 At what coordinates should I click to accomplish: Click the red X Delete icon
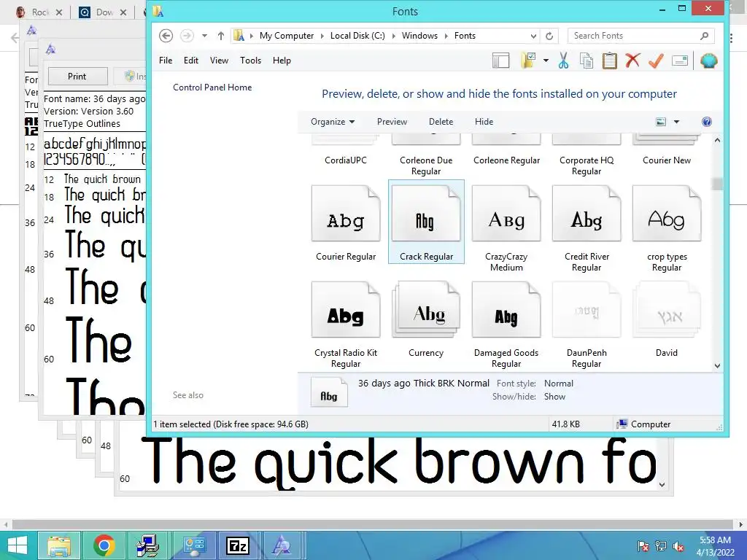pyautogui.click(x=632, y=61)
